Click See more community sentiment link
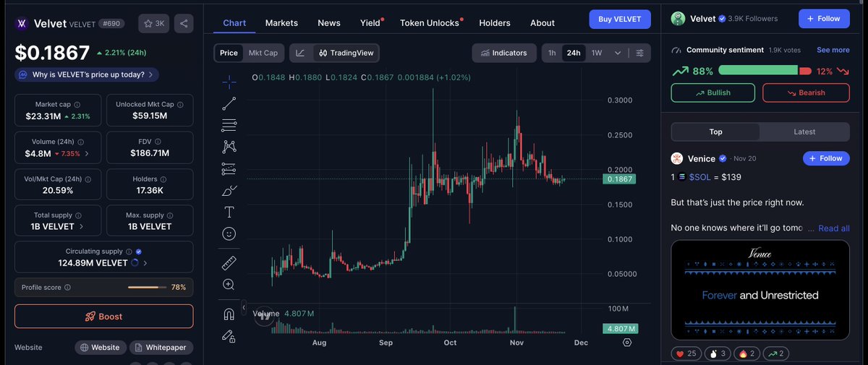The height and width of the screenshot is (365, 868). point(833,50)
